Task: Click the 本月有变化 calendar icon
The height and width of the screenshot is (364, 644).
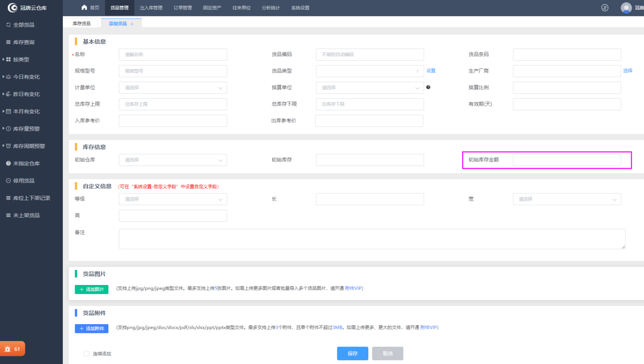Action: 8,111
